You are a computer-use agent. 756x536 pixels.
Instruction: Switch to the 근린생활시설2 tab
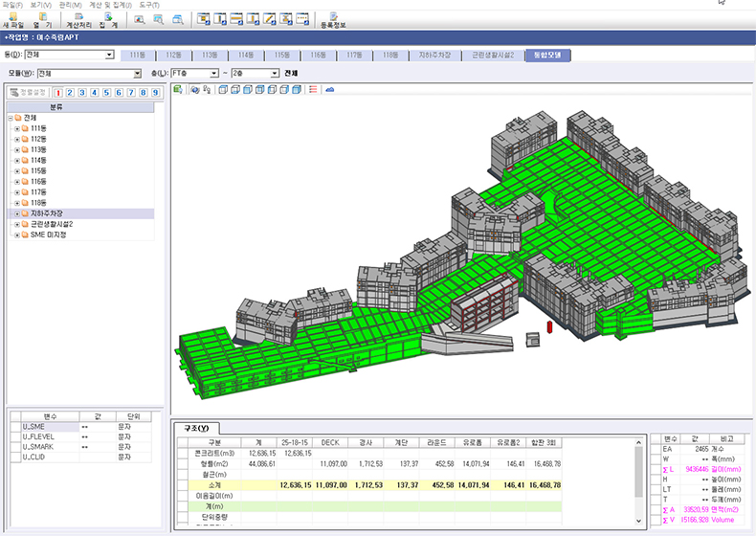point(493,56)
